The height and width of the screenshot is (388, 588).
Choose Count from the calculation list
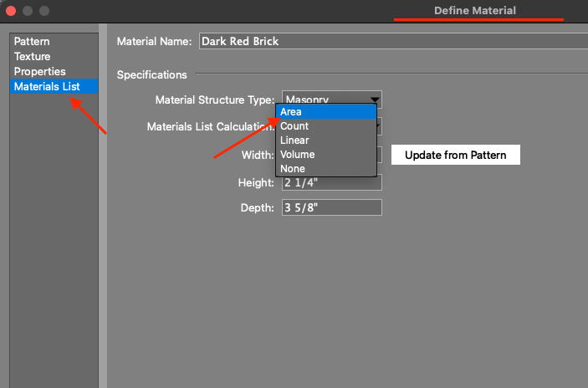coord(325,126)
